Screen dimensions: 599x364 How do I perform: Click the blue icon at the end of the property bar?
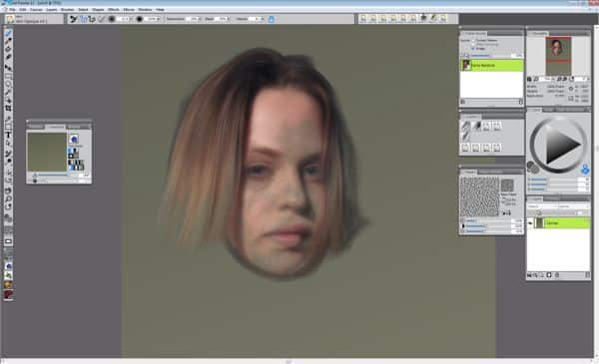tap(272, 19)
